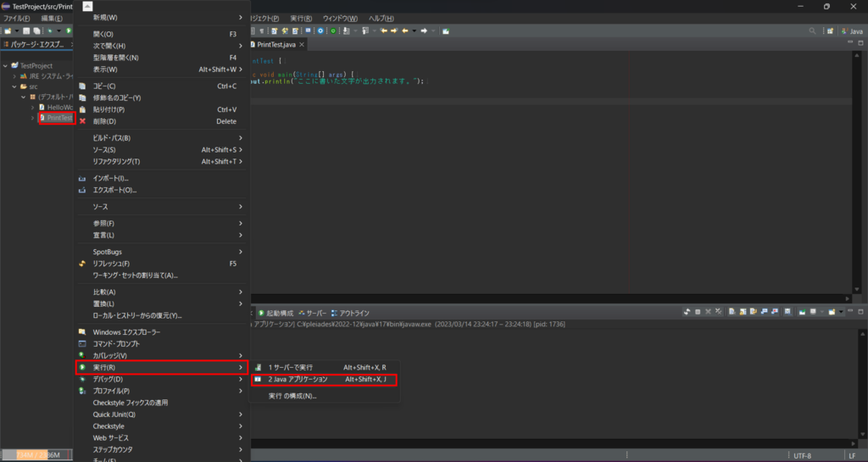This screenshot has width=868, height=462.
Task: Click the scroll-up arrow atop the context menu
Action: (87, 5)
